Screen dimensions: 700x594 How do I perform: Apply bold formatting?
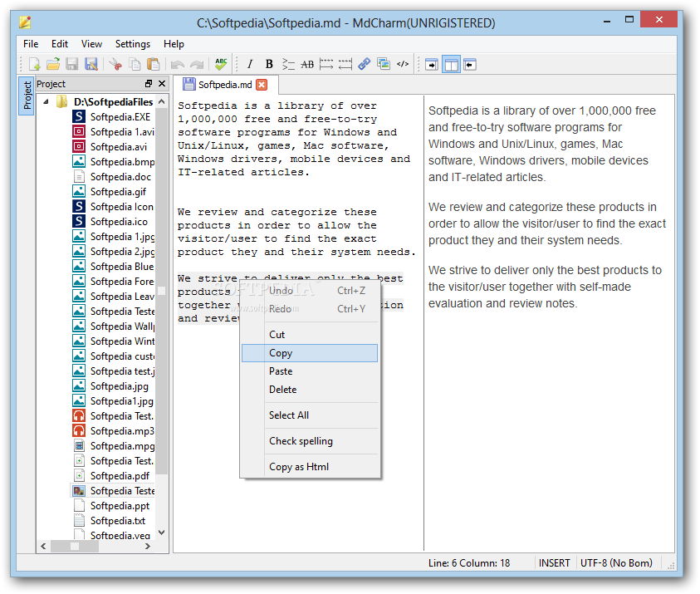(269, 64)
